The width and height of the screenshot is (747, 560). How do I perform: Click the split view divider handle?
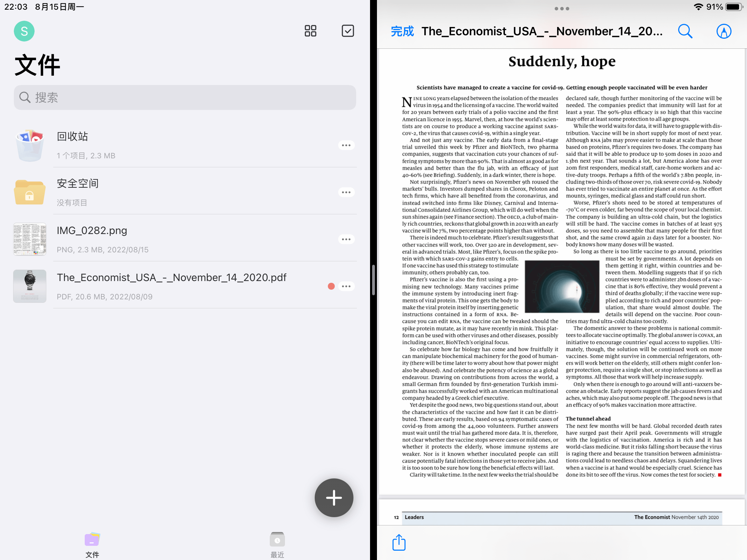pos(373,280)
